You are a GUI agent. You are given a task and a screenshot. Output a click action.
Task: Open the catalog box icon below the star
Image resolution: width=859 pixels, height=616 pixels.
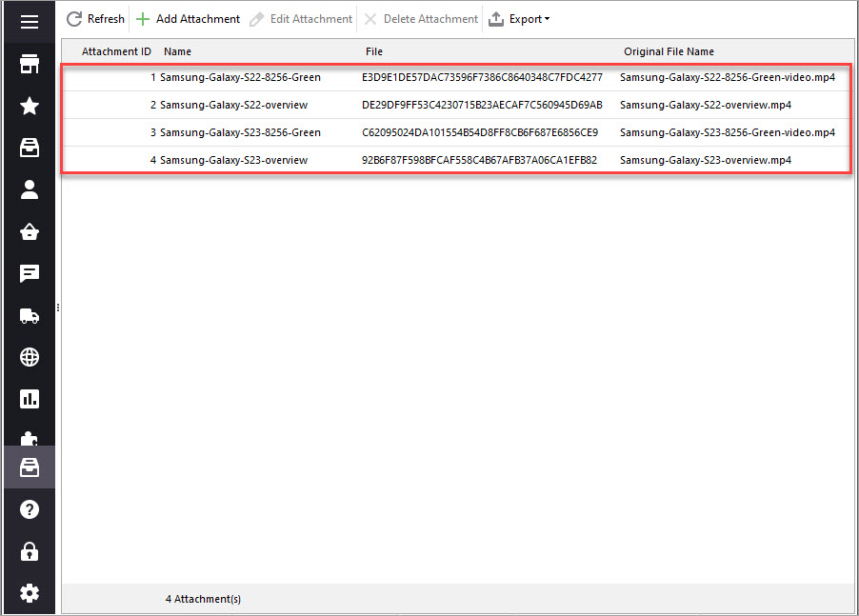[x=30, y=148]
